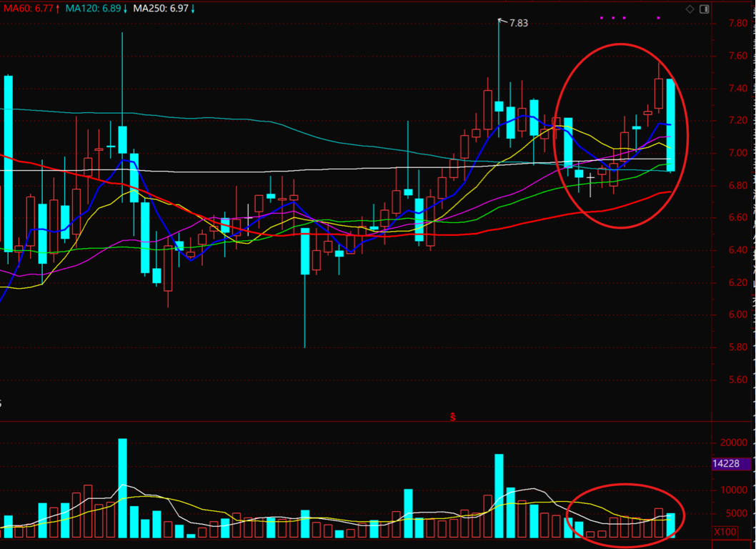This screenshot has width=756, height=549.
Task: Select the candle with the long wick to 5.80
Action: (304, 288)
